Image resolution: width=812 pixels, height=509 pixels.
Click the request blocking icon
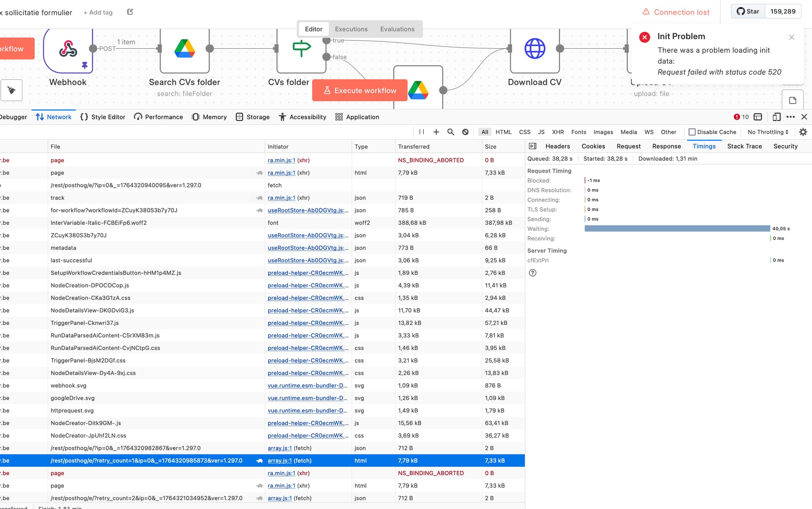coord(465,132)
